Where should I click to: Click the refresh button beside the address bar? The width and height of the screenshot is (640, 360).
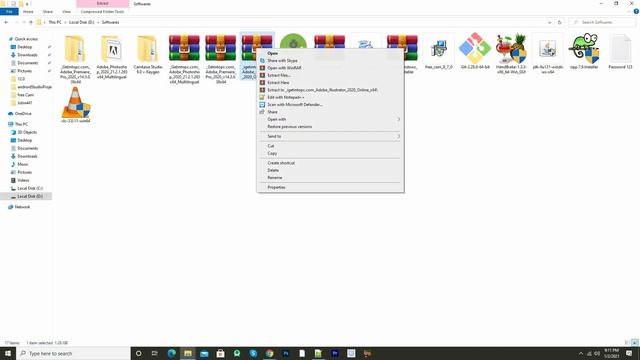click(x=560, y=22)
